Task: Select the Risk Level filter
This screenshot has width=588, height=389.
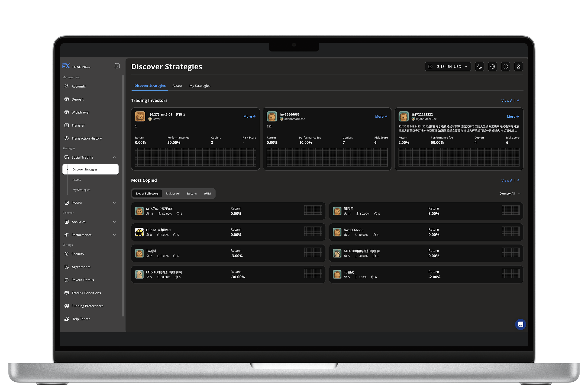Action: (x=173, y=194)
